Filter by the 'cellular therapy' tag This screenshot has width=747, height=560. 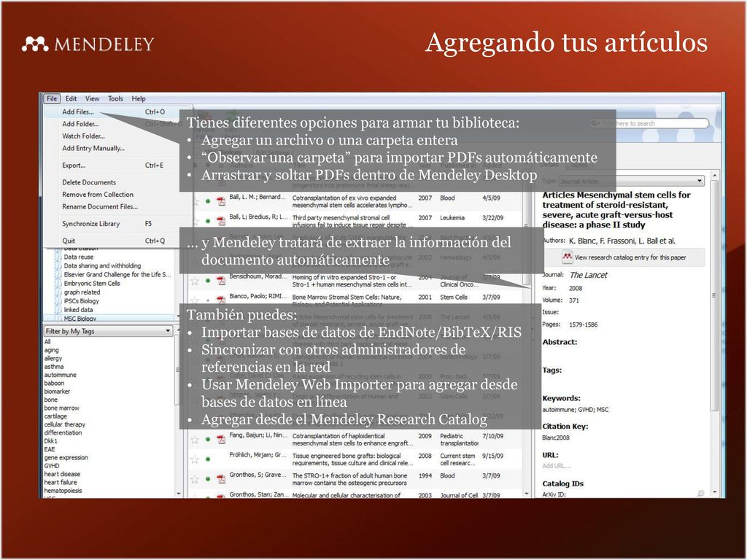pos(65,425)
